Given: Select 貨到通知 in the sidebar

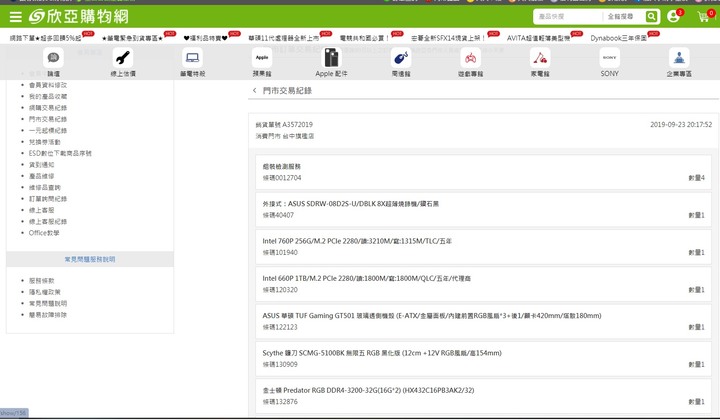Looking at the screenshot, I should tap(41, 165).
